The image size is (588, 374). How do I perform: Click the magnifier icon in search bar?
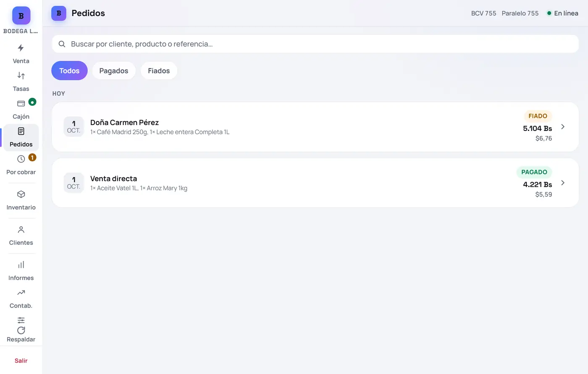pyautogui.click(x=62, y=44)
